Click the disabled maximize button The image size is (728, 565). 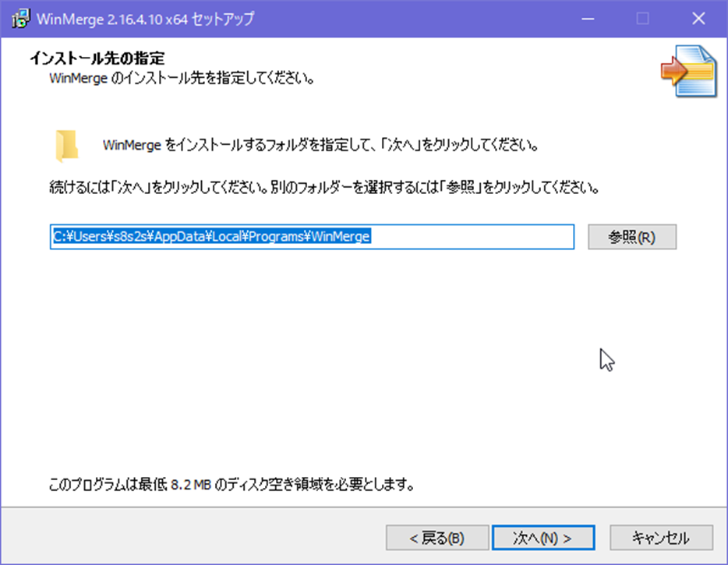pos(643,19)
